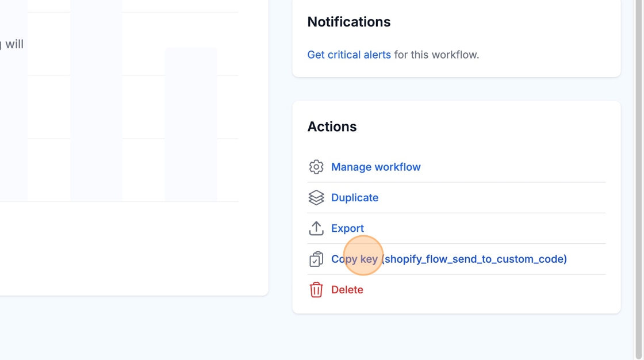Click the red Delete link
Image resolution: width=644 pixels, height=360 pixels.
pyautogui.click(x=347, y=290)
